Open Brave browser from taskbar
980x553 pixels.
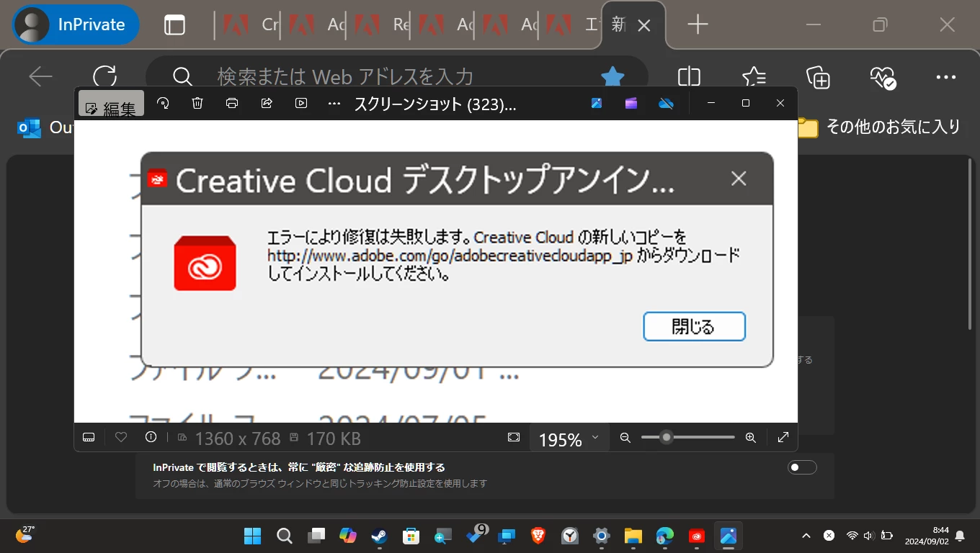tap(538, 536)
